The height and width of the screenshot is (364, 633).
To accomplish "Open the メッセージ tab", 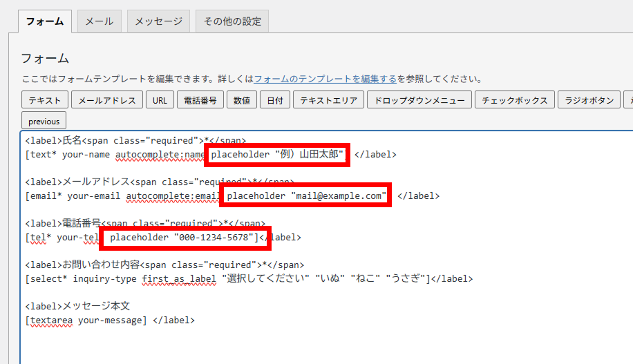I will (x=158, y=21).
